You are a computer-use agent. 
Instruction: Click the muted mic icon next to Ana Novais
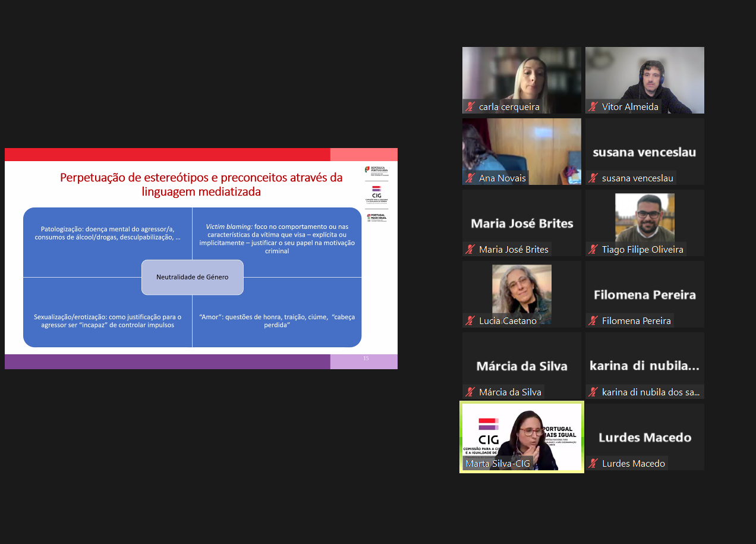pos(470,178)
